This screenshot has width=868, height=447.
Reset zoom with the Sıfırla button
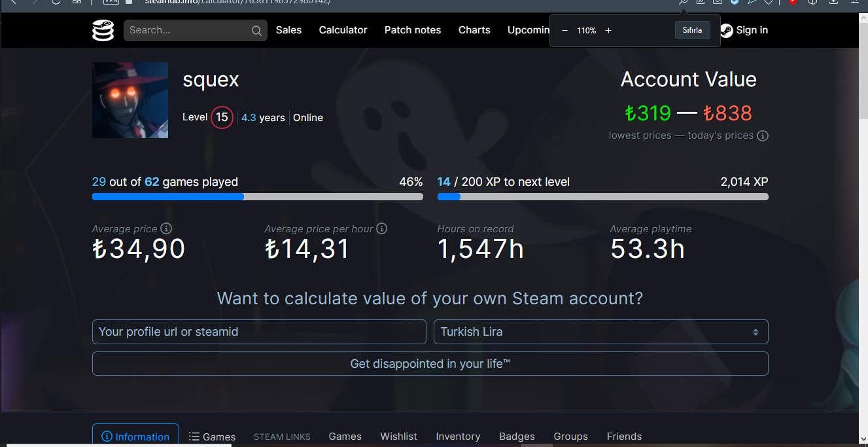click(x=692, y=30)
